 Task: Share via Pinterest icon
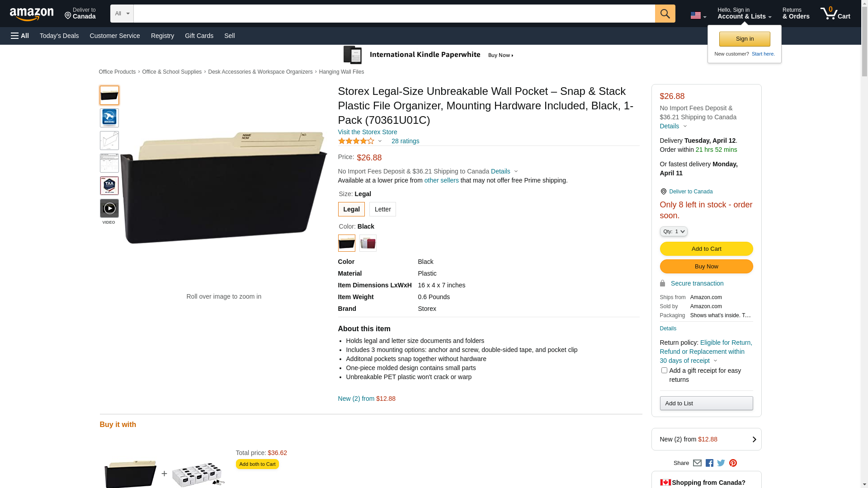(x=733, y=463)
